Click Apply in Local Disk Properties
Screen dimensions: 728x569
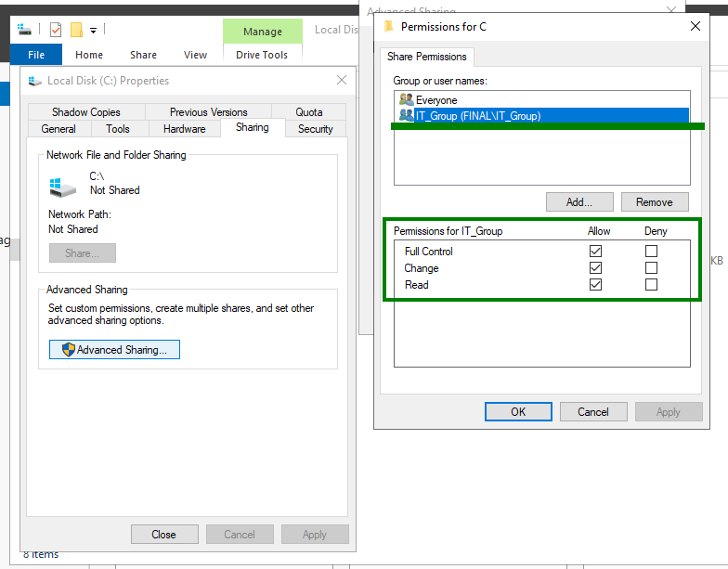click(x=315, y=535)
